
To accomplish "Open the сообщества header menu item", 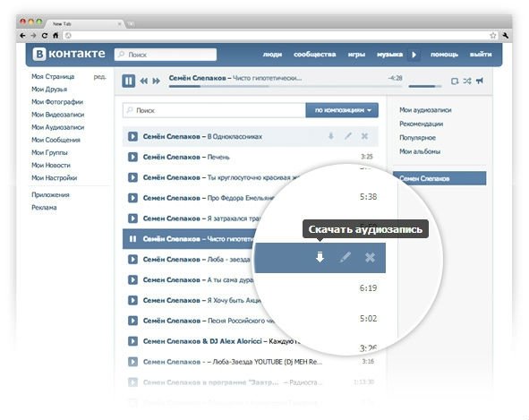I will (x=314, y=54).
